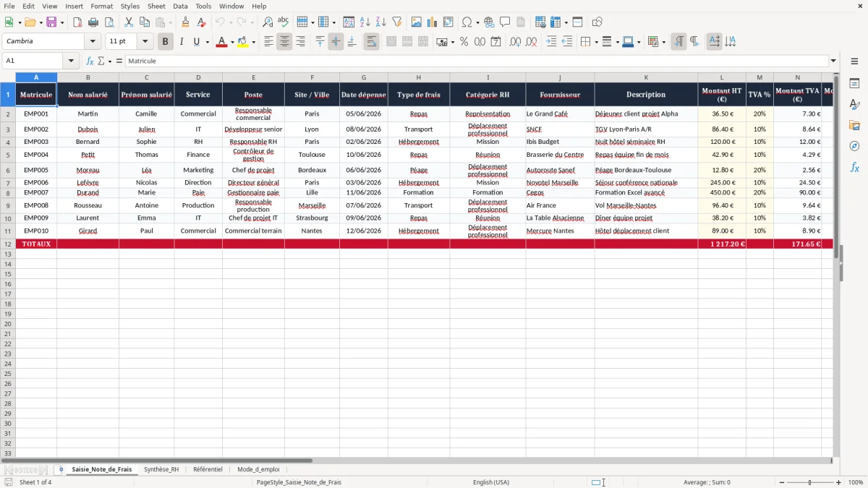Toggle Bold formatting

coord(165,42)
